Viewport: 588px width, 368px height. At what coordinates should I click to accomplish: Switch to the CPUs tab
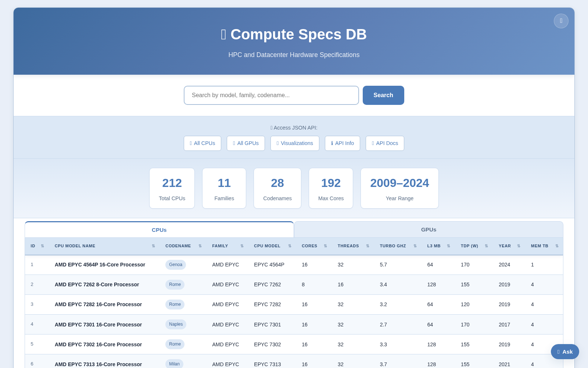[159, 230]
